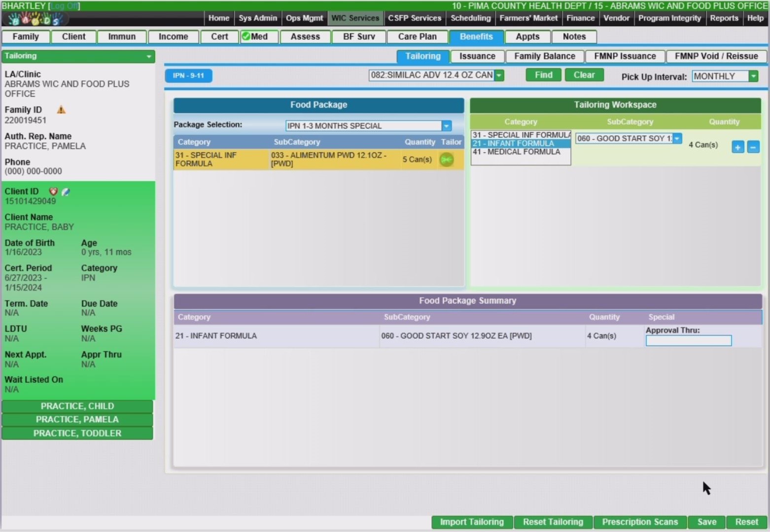Expand the Tailoring sidebar panel dropdown
The height and width of the screenshot is (532, 770).
tap(148, 57)
